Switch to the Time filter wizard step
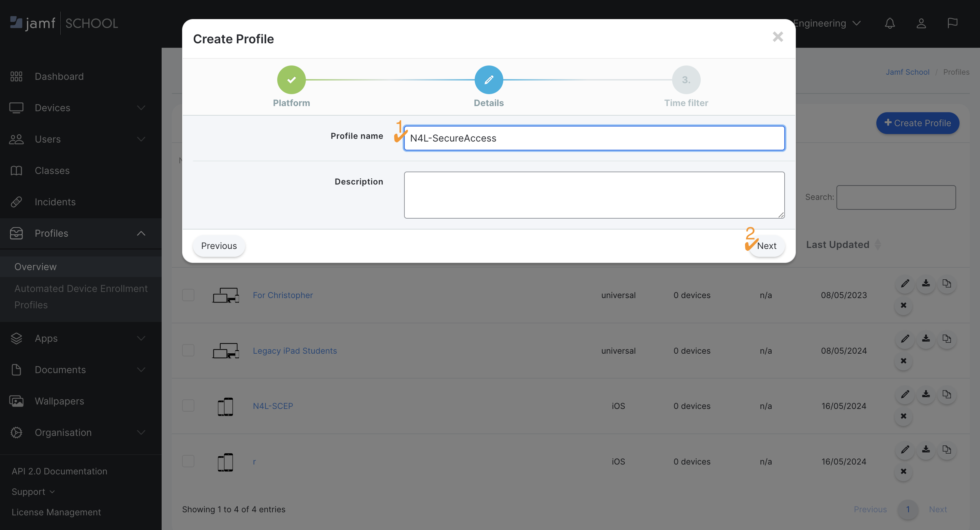This screenshot has width=980, height=530. pyautogui.click(x=686, y=80)
